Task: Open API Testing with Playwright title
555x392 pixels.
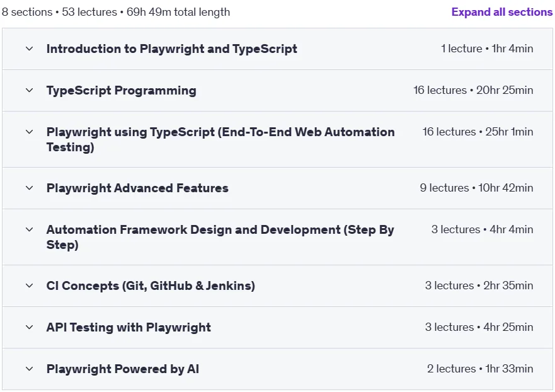Action: pyautogui.click(x=129, y=328)
